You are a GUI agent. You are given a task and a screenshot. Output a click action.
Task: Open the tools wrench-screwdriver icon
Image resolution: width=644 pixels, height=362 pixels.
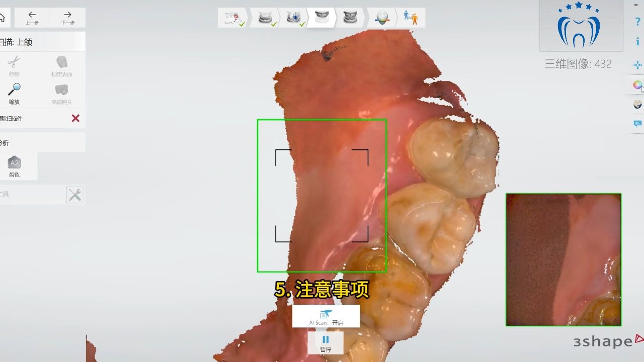tap(75, 195)
